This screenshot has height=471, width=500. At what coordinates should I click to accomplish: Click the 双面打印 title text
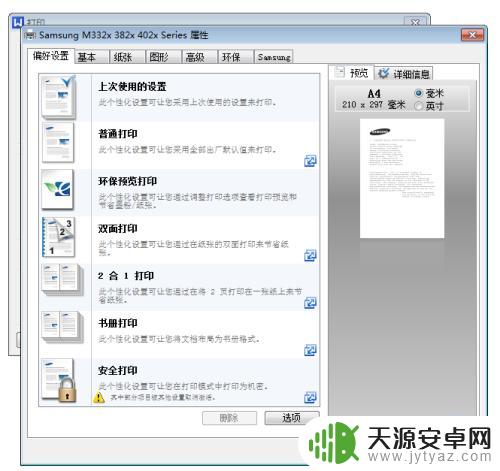click(118, 229)
